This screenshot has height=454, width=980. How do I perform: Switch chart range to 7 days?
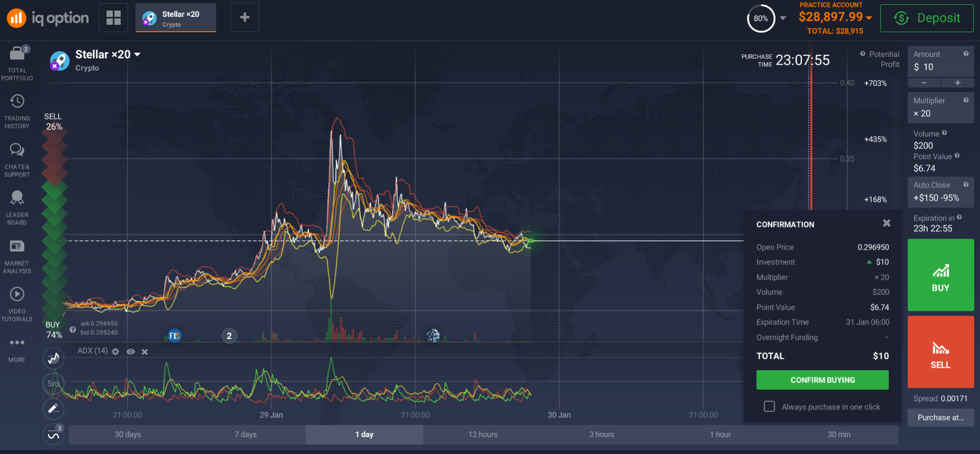click(246, 435)
